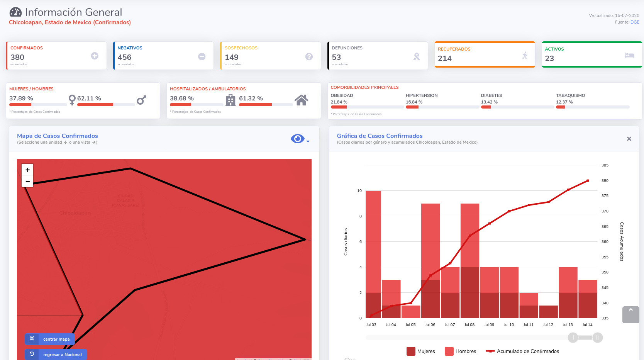
Task: Click the Sospechosos 149 card
Action: pos(271,56)
